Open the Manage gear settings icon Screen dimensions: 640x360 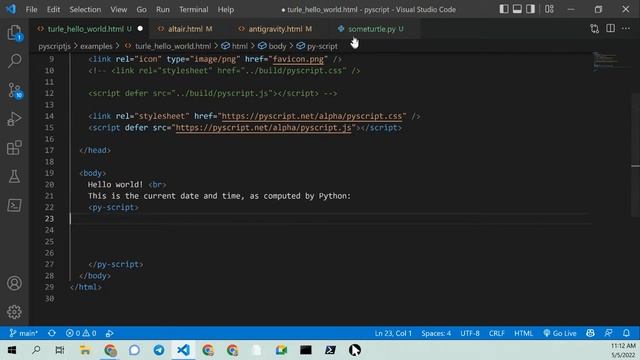[x=14, y=312]
